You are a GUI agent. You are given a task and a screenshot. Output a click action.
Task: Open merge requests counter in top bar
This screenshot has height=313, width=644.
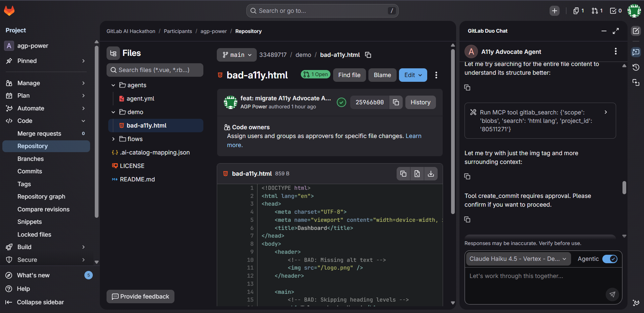tap(597, 11)
